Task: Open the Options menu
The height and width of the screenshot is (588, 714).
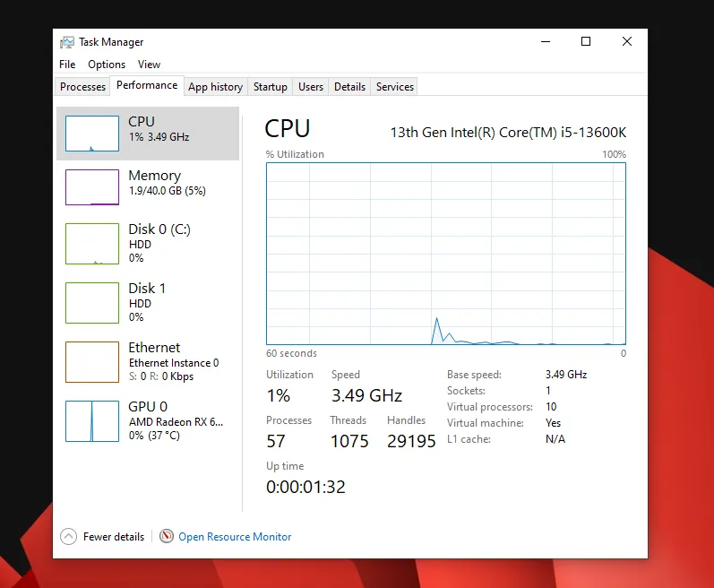Action: (x=107, y=65)
